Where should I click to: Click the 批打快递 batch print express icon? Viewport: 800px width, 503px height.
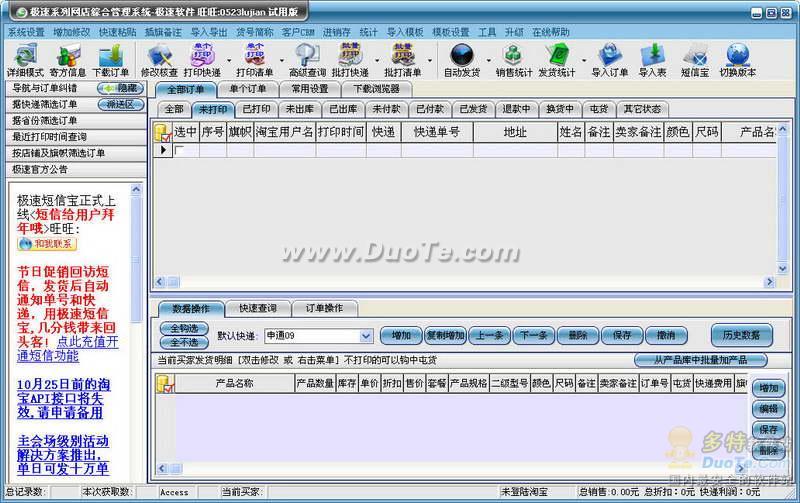[350, 60]
